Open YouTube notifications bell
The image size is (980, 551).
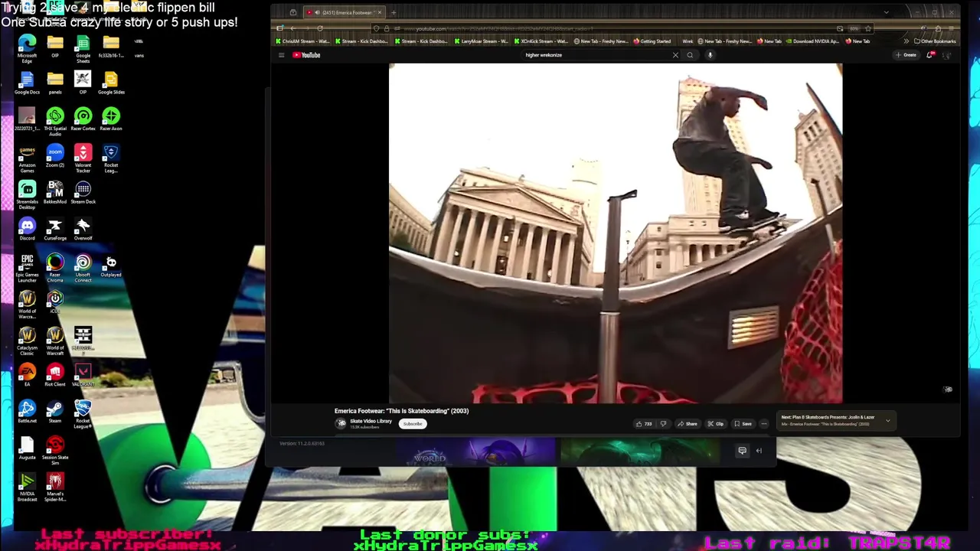point(930,55)
